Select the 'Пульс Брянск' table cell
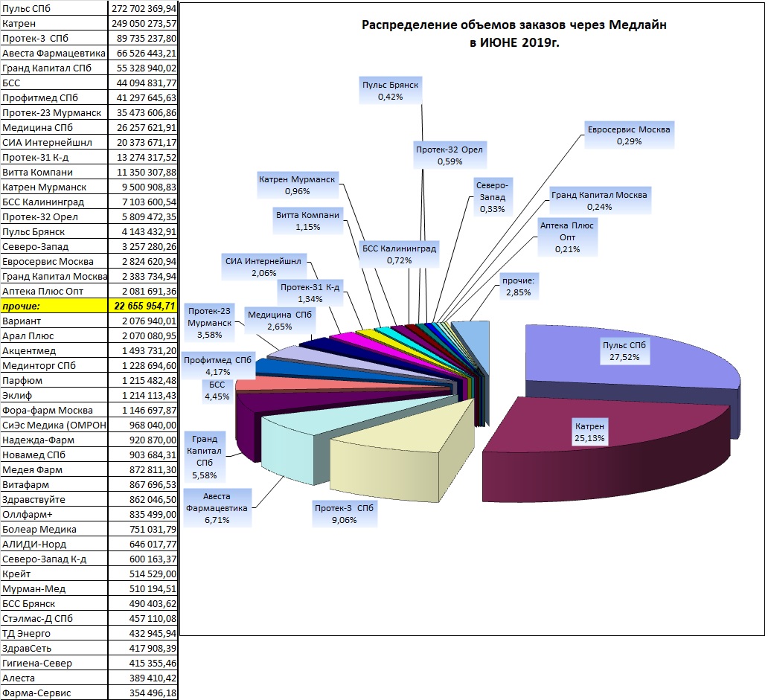The image size is (771, 700). pos(54,231)
